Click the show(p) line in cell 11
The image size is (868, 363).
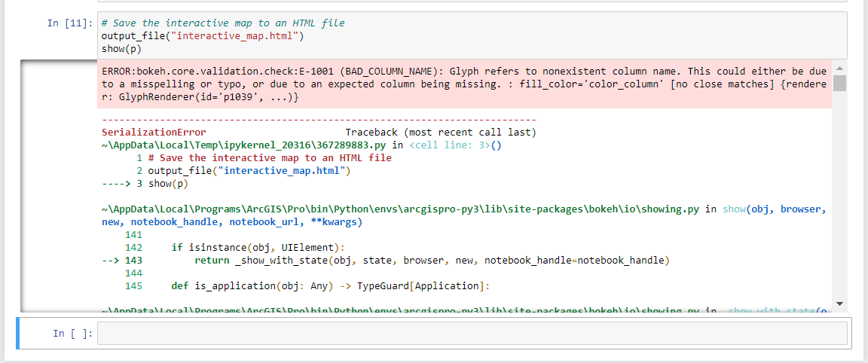point(122,49)
